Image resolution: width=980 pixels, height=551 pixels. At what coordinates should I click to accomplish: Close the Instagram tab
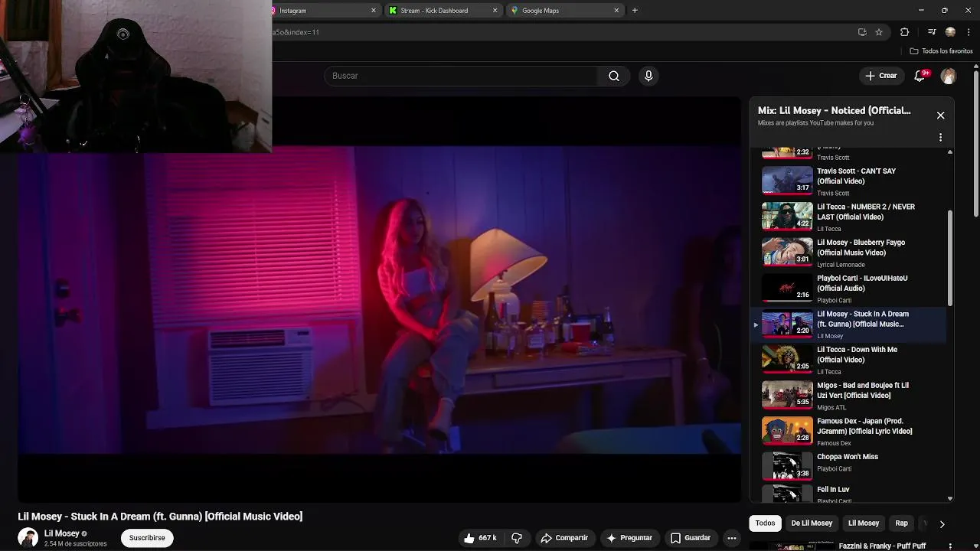coord(374,11)
